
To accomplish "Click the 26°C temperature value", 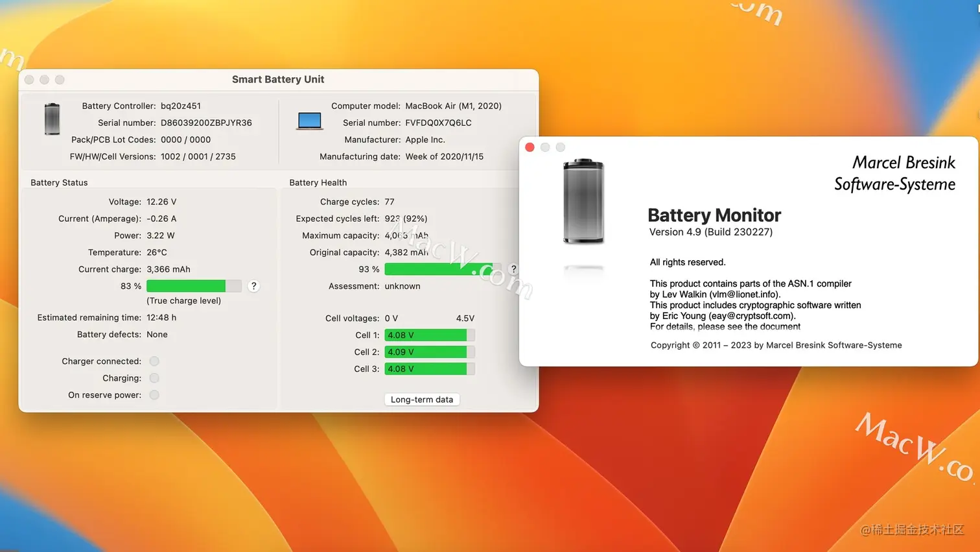I will point(157,252).
